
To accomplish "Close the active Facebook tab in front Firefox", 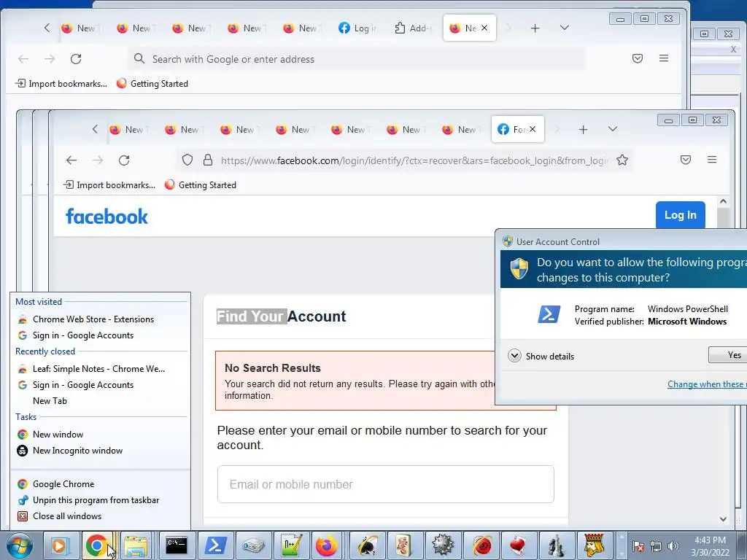I will point(533,129).
